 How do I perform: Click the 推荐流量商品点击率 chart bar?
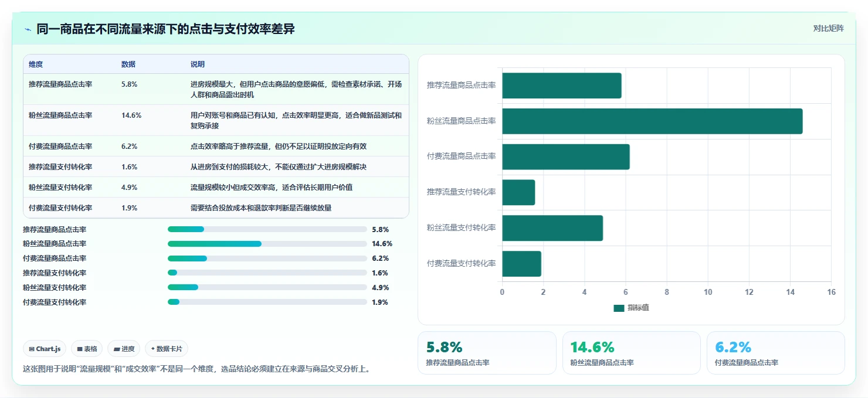pyautogui.click(x=562, y=86)
